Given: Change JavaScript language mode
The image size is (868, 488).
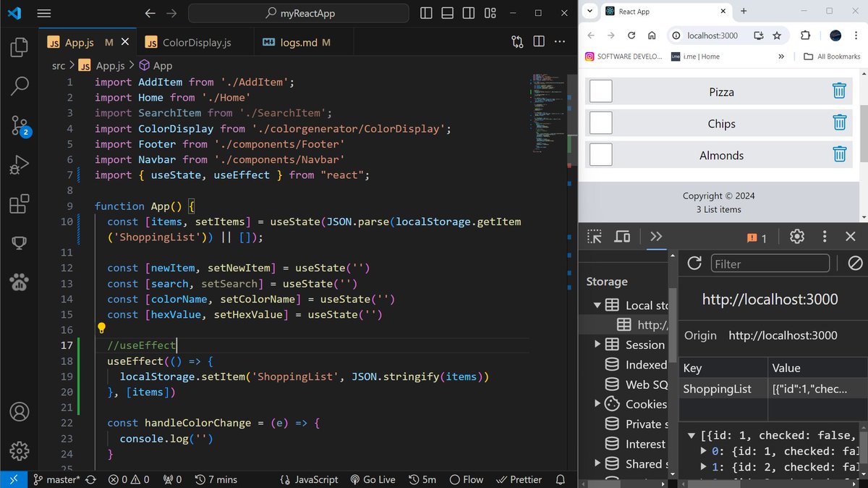Looking at the screenshot, I should [x=309, y=479].
